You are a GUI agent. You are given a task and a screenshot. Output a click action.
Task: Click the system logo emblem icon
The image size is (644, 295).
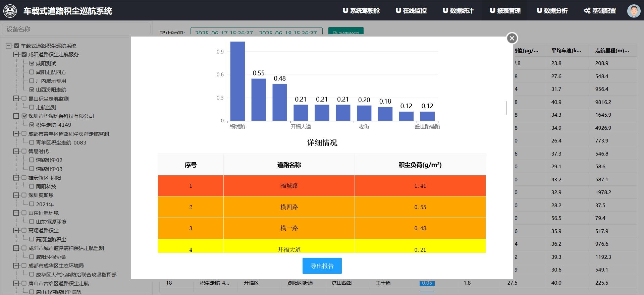[x=10, y=11]
